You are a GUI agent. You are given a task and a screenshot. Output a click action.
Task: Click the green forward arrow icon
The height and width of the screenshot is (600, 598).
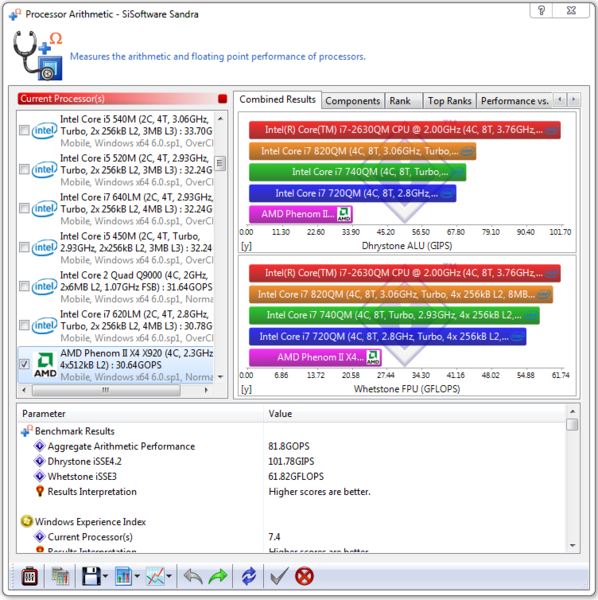coord(218,576)
